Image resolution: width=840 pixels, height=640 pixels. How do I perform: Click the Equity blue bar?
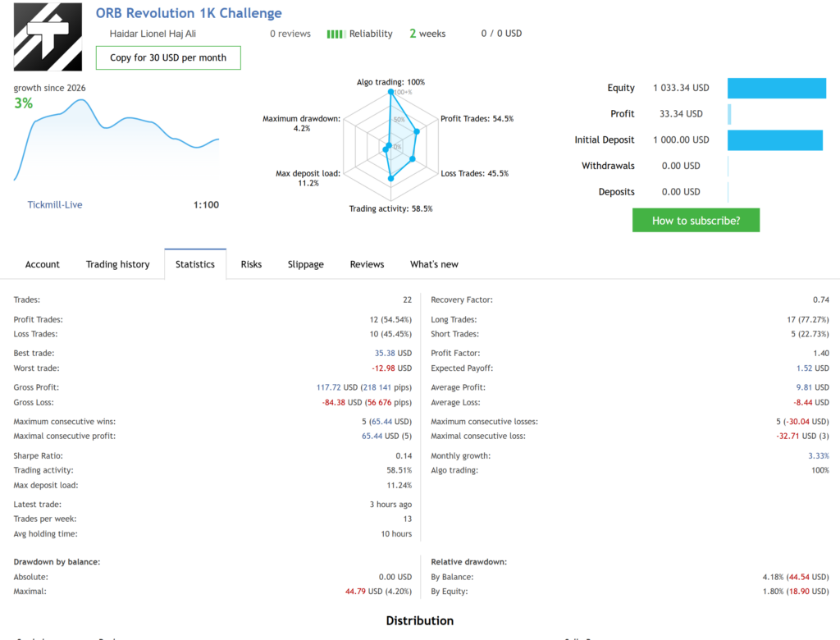pyautogui.click(x=777, y=88)
